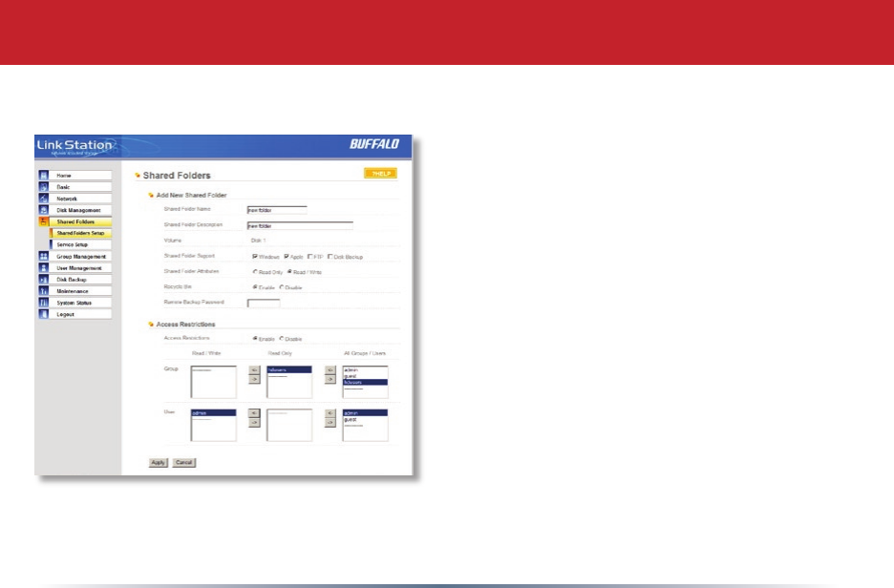Click the LinkStation logo

pos(74,146)
